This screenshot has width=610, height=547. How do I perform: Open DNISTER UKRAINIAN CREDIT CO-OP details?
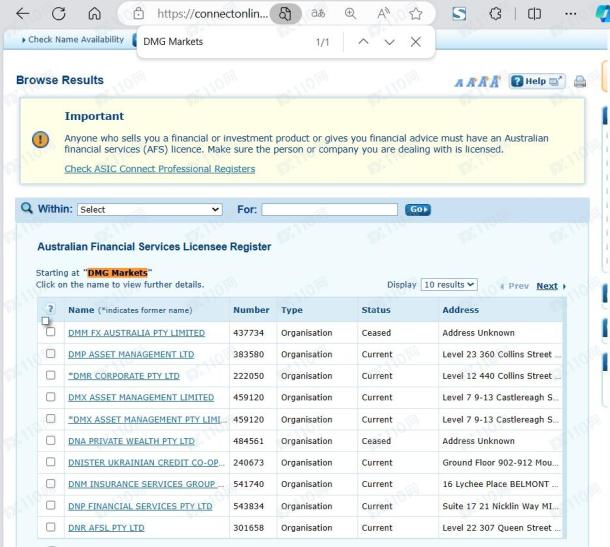[x=146, y=463]
